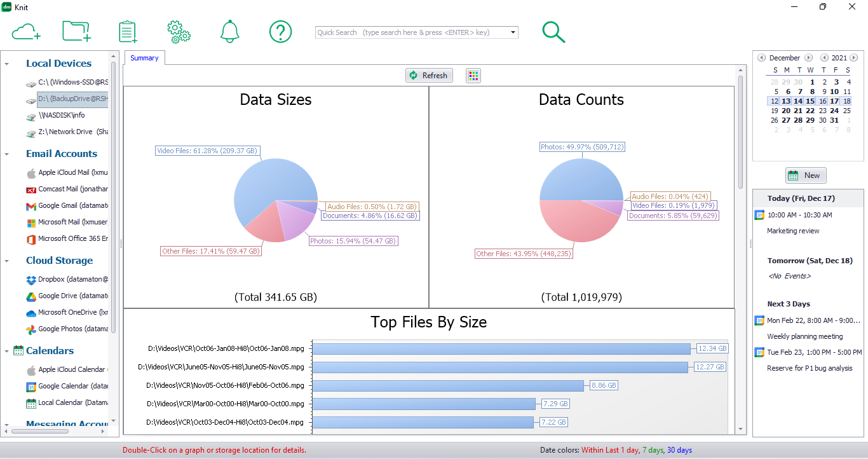Go to previous year in calendar
Viewport: 868px width, 459px height.
[x=824, y=58]
